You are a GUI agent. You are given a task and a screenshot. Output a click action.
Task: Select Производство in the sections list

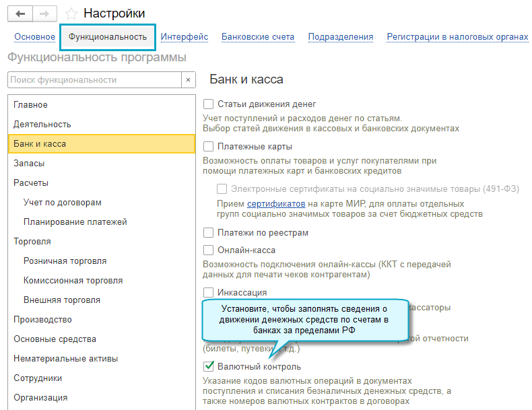click(102, 320)
